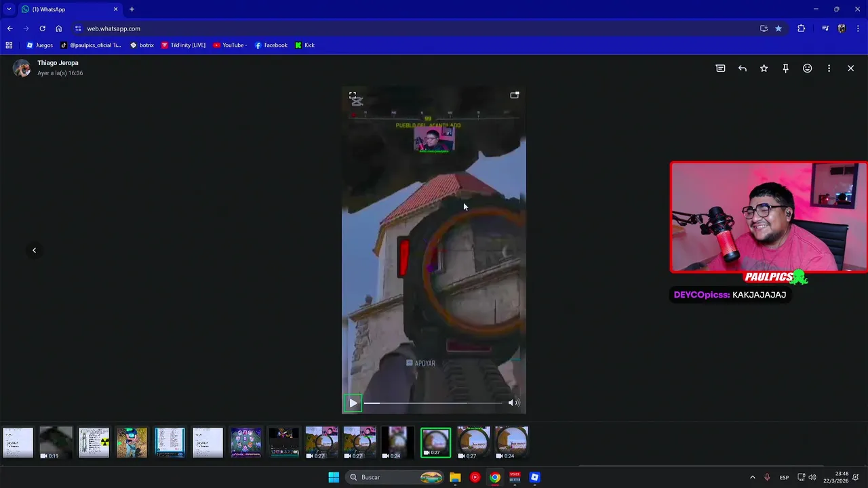868x488 pixels.
Task: Open the Juegos bookmark
Action: 39,45
